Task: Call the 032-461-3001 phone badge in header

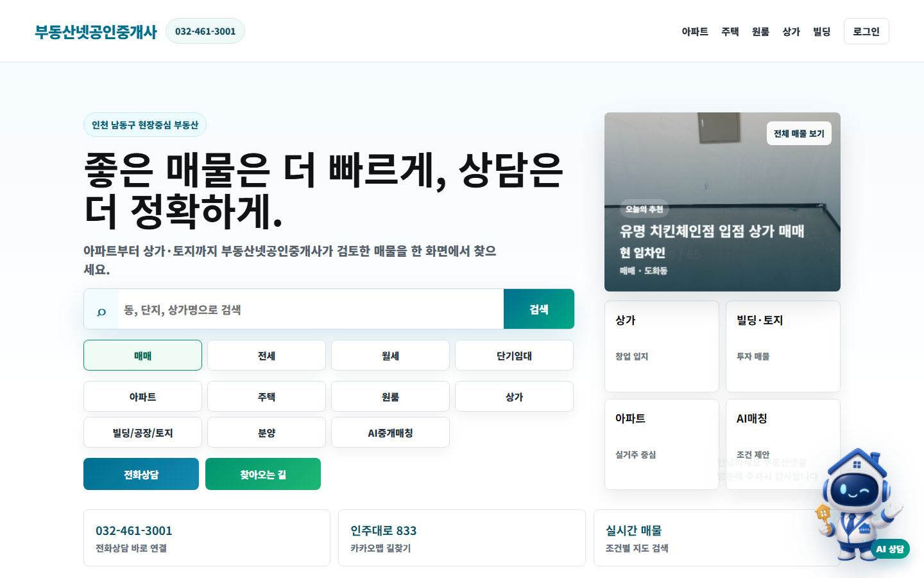Action: 205,31
